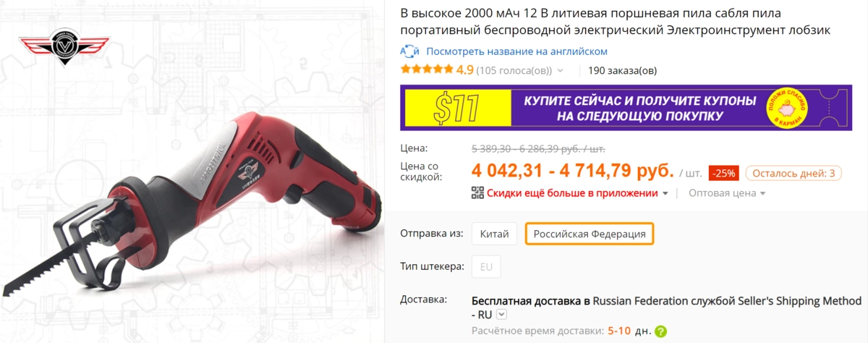Click the purple coupons promo banner
Image resolution: width=868 pixels, height=343 pixels.
[626, 109]
